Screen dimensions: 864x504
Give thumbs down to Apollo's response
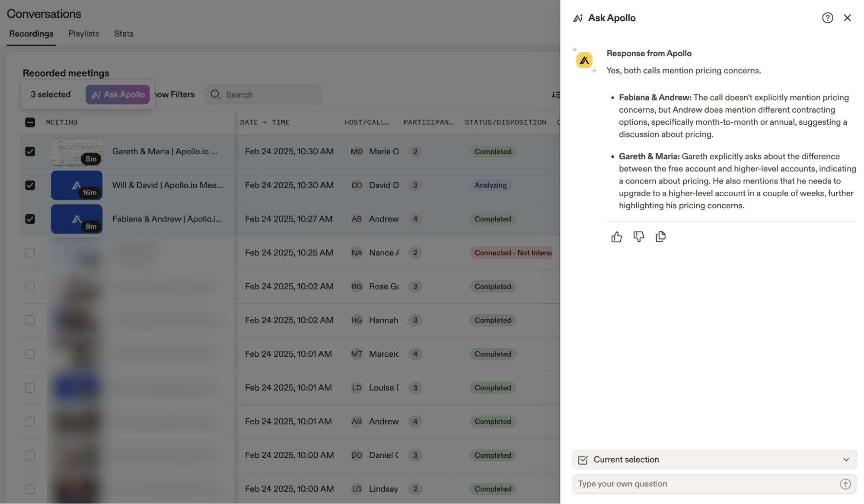click(x=638, y=237)
